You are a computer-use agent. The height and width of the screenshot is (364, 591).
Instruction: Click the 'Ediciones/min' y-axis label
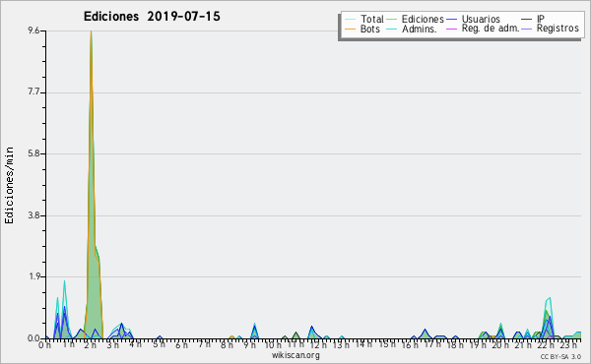9,186
